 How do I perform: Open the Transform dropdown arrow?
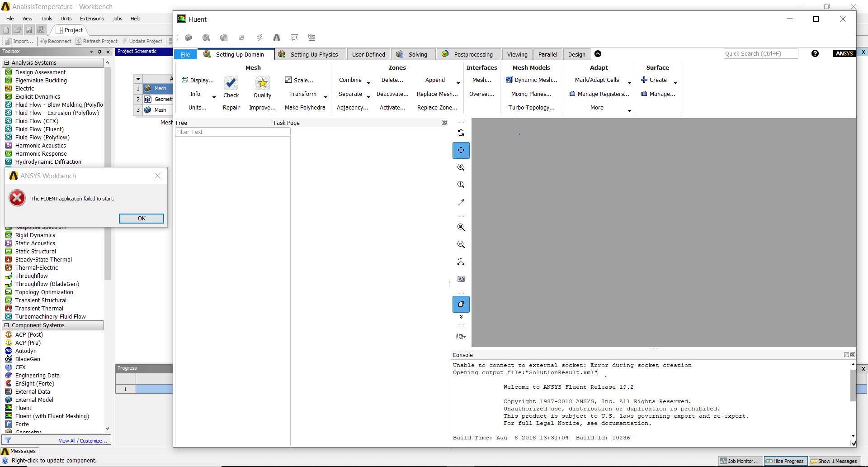(x=325, y=97)
